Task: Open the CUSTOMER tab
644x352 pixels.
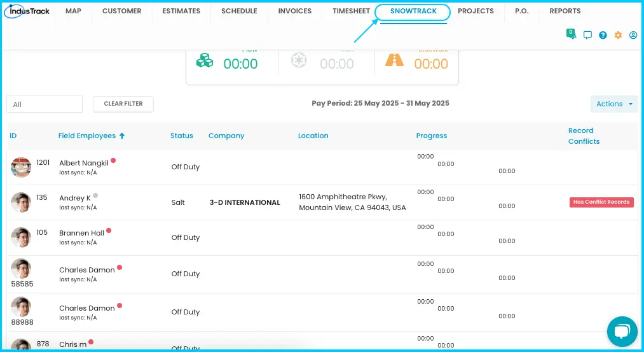Action: tap(121, 11)
